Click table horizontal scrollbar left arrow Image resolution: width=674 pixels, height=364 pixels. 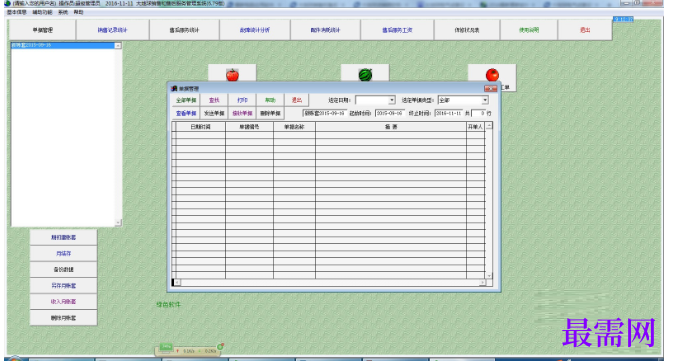177,282
